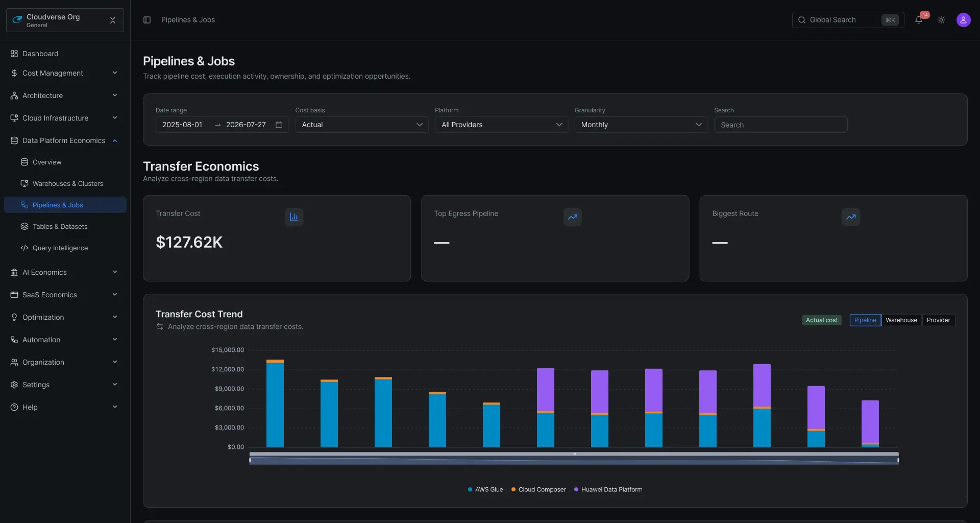Click the Data Platform Economics database icon

14,140
